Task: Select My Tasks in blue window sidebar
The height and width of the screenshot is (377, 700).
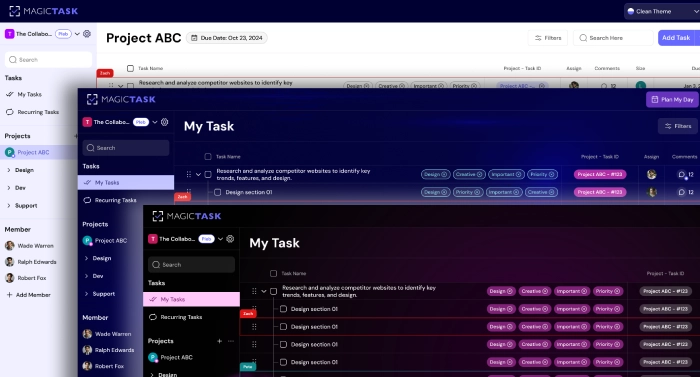Action: point(125,182)
